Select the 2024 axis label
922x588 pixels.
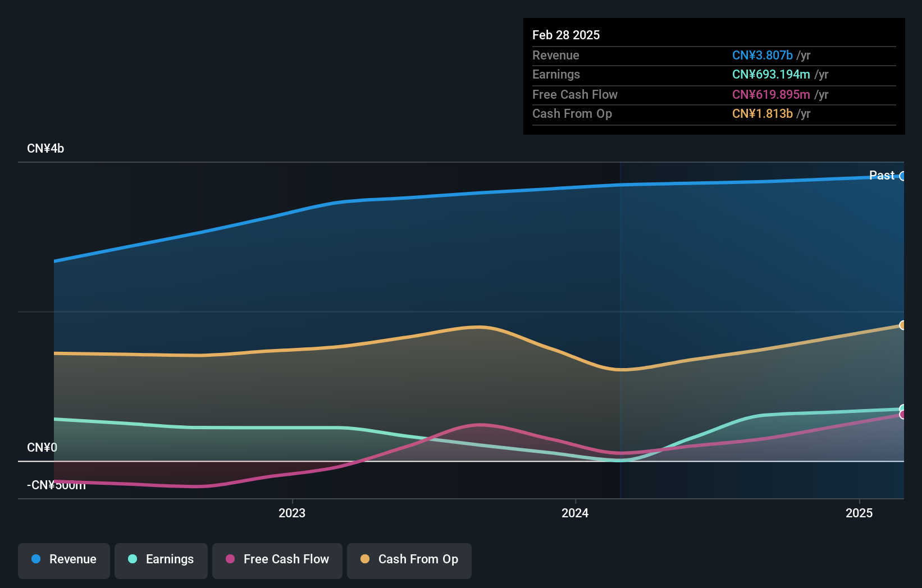point(574,513)
